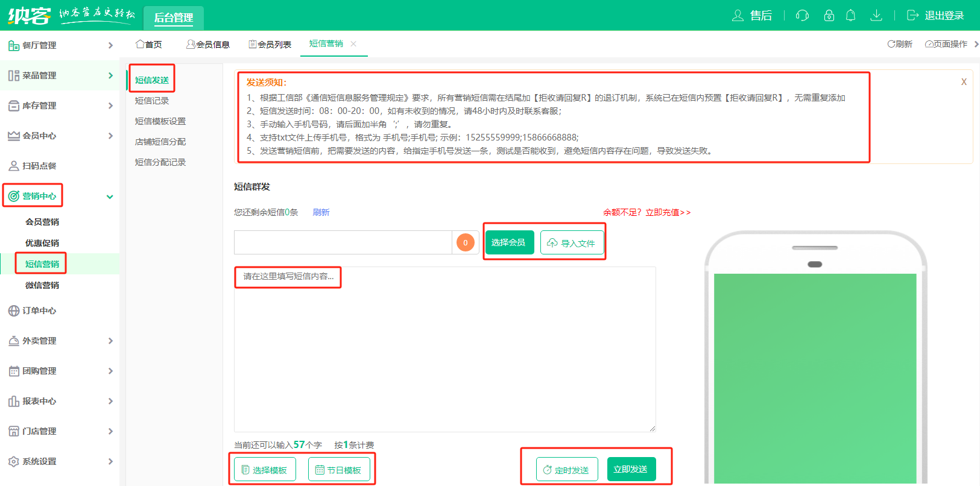The height and width of the screenshot is (486, 980).
Task: Open 会员营销 in sidebar submenu
Action: tap(42, 222)
